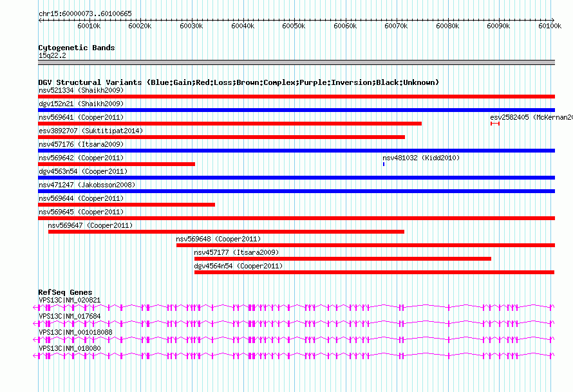Click the Cytogenetic Bands track heading
The width and height of the screenshot is (573, 392).
(x=77, y=48)
